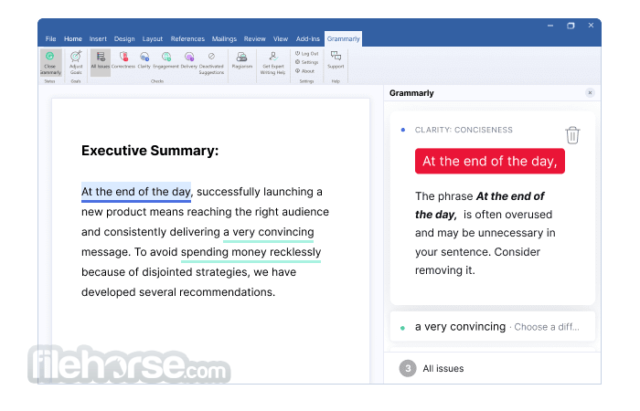This screenshot has width=640, height=411.
Task: Filter by Correctness issues
Action: pos(123,60)
